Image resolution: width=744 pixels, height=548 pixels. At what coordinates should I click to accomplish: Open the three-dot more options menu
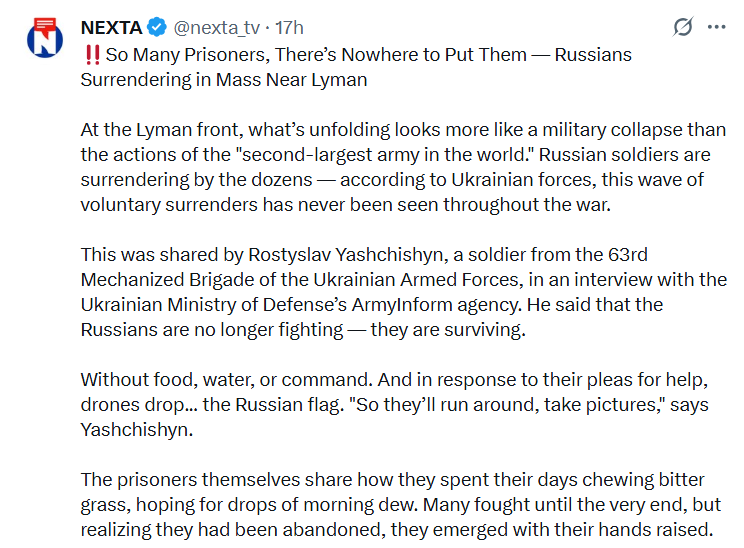716,27
